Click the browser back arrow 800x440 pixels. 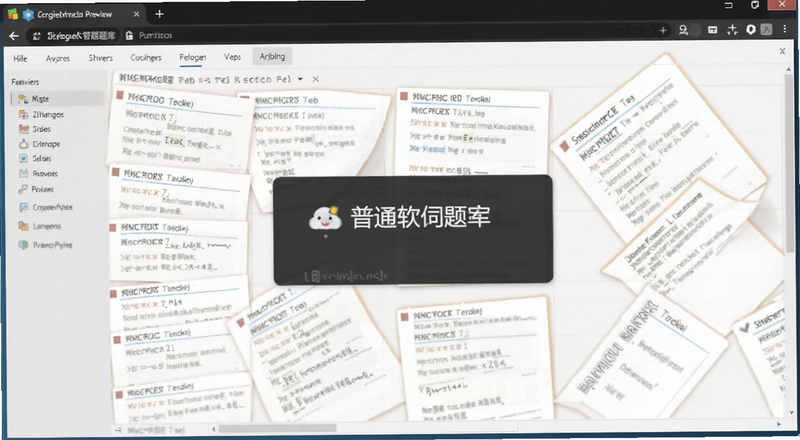[x=14, y=36]
